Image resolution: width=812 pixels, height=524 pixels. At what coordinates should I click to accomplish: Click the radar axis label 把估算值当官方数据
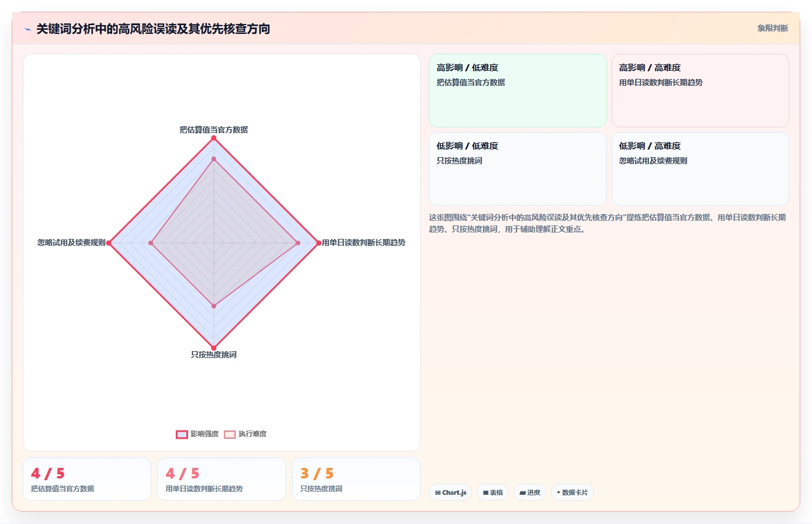[214, 130]
